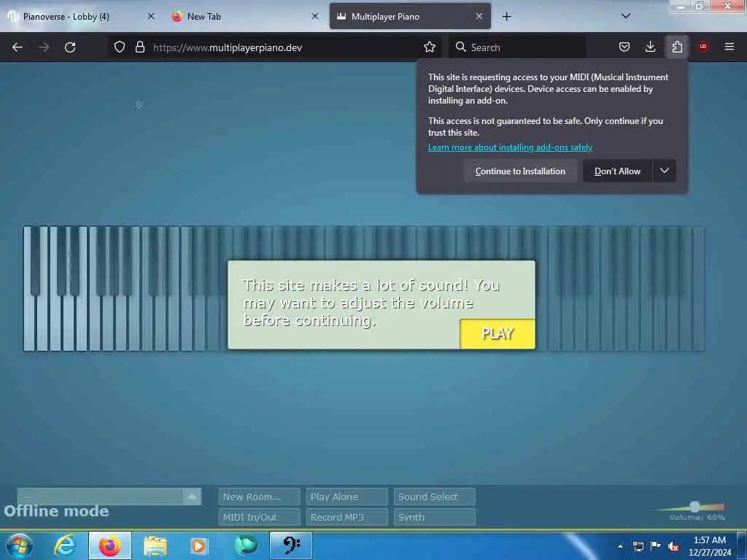Click the yellow PLAY button

(x=498, y=333)
